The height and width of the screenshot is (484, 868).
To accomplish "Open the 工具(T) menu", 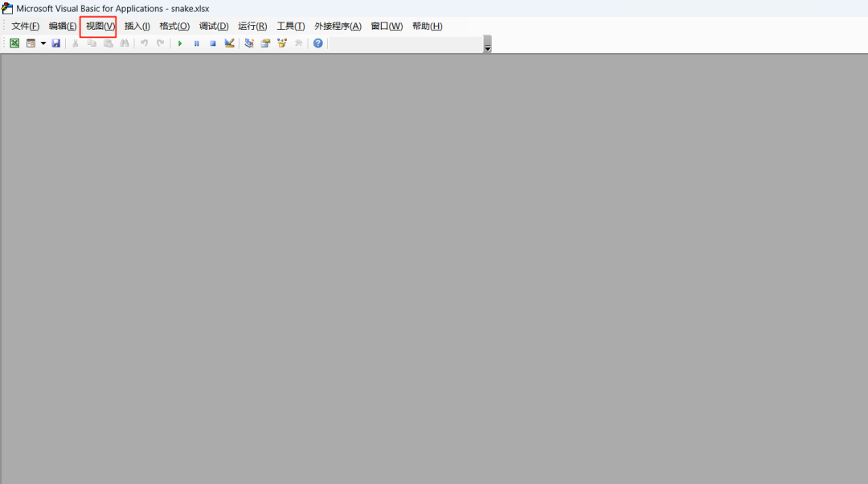I will pyautogui.click(x=291, y=26).
